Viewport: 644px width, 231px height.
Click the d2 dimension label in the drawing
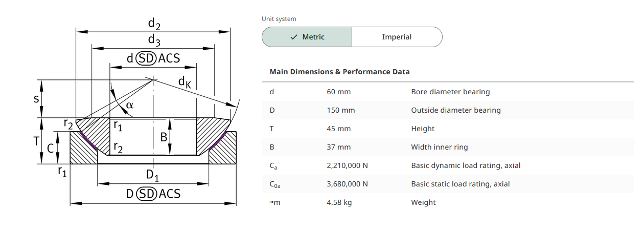point(155,24)
